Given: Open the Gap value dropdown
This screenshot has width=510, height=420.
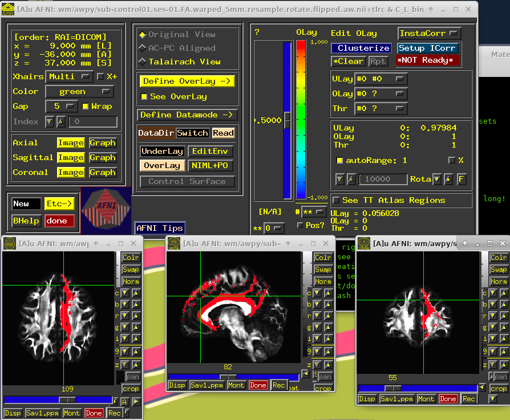Looking at the screenshot, I should pos(62,106).
